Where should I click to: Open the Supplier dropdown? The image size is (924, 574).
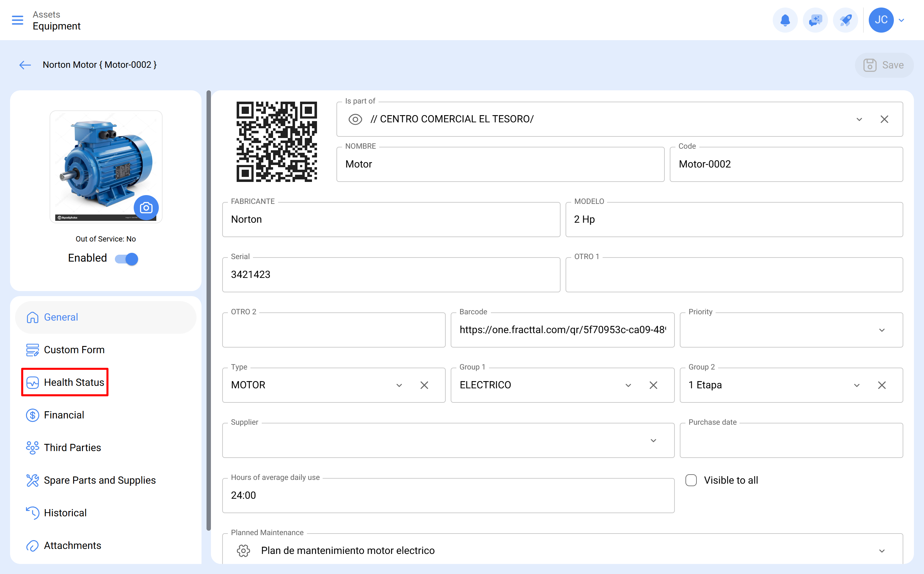point(653,440)
